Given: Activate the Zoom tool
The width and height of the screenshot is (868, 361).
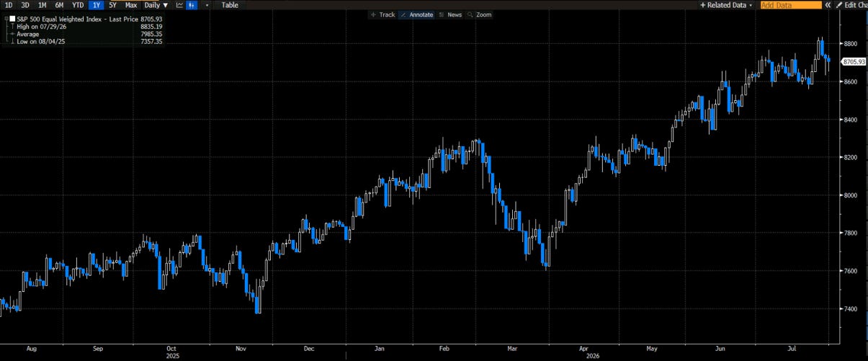Looking at the screenshot, I should pyautogui.click(x=480, y=14).
